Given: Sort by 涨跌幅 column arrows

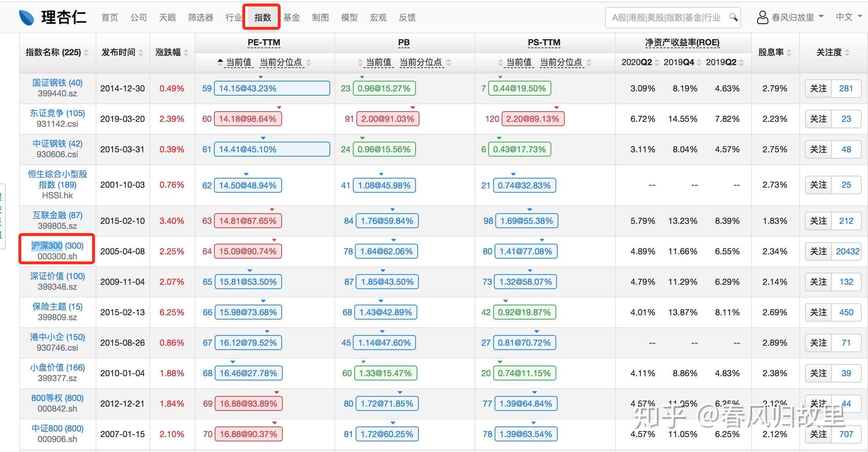Looking at the screenshot, I should [x=186, y=53].
